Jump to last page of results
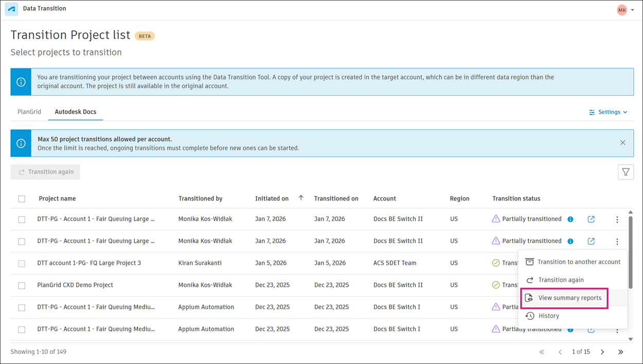Screen dimensions: 643x364 (x=620, y=352)
